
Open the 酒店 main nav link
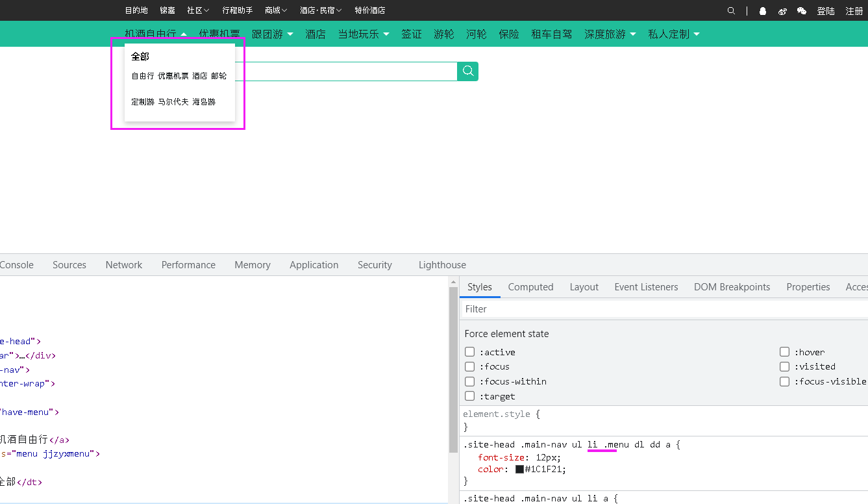click(316, 34)
